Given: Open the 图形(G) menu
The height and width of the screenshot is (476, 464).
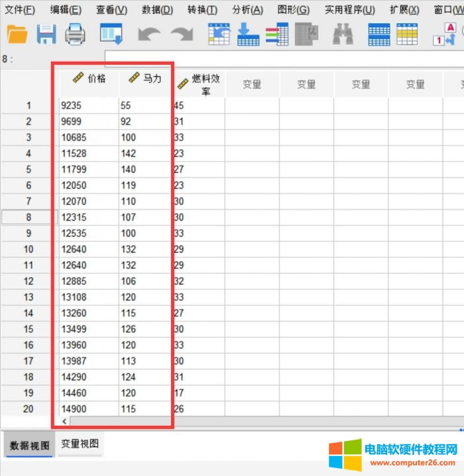Looking at the screenshot, I should [x=294, y=10].
